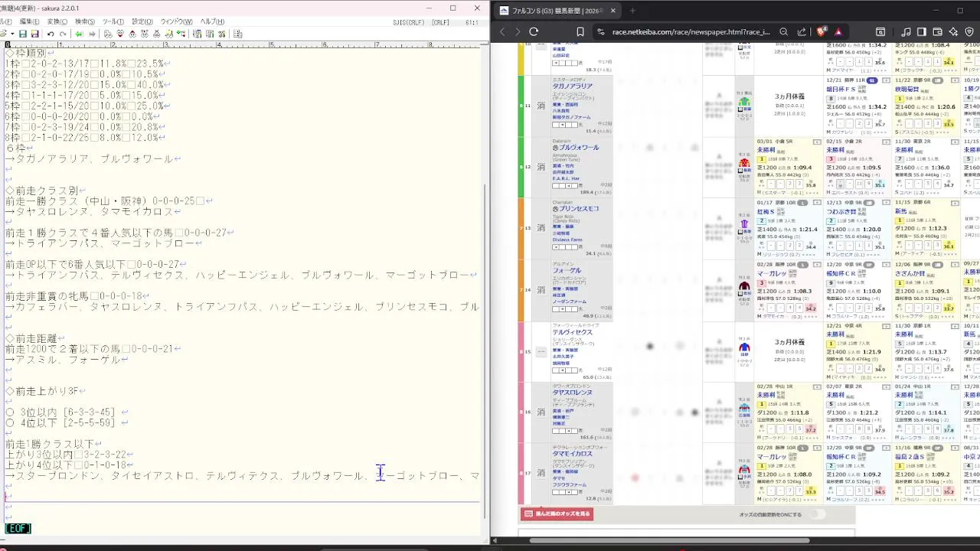Screen dimensions: 980x551
Task: Open the -- mark selector for テルヴィセクス row
Action: (x=541, y=351)
